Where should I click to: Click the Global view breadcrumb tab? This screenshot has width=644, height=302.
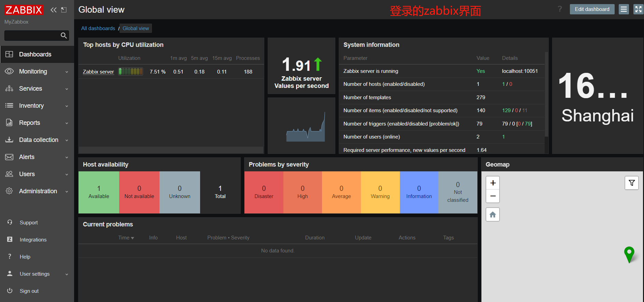point(136,28)
